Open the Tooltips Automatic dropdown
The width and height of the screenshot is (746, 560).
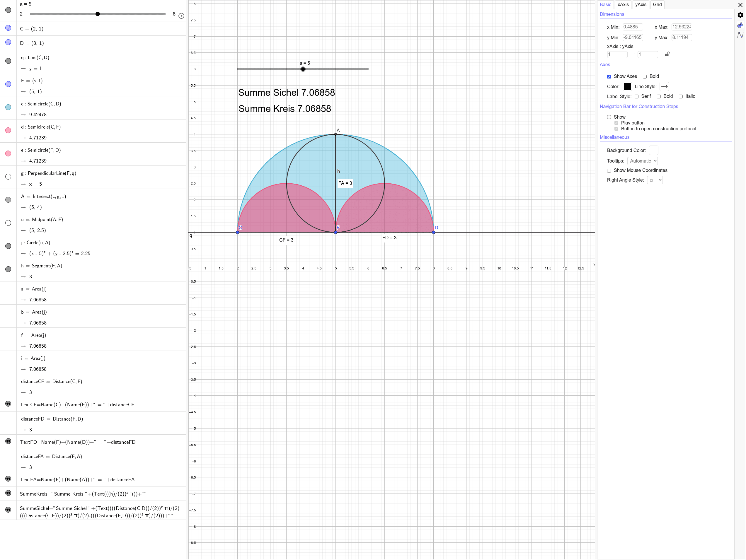642,161
